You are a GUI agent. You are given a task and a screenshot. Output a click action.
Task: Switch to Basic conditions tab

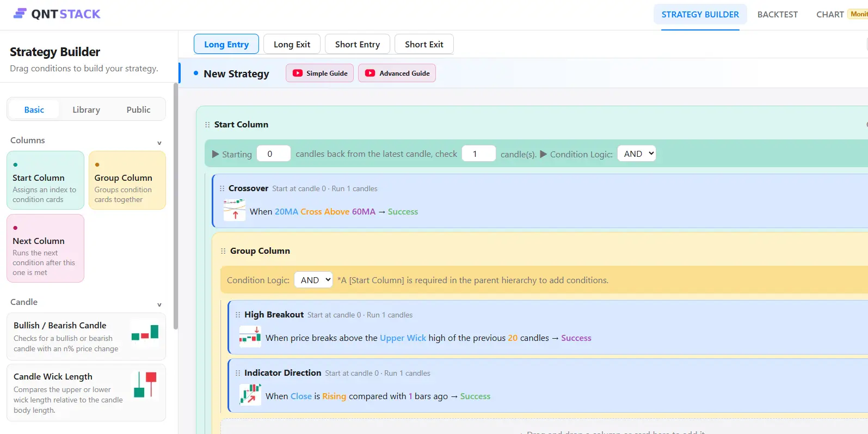(x=34, y=109)
